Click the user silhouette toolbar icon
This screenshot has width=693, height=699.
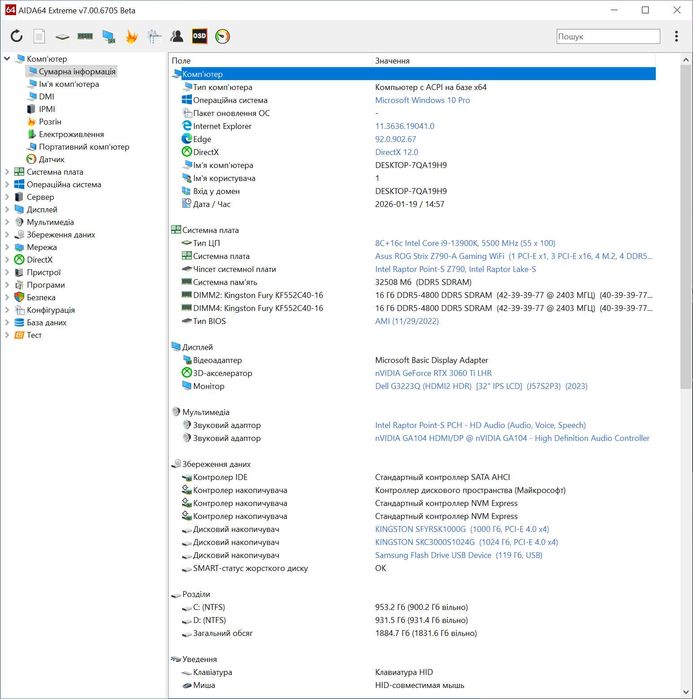176,36
